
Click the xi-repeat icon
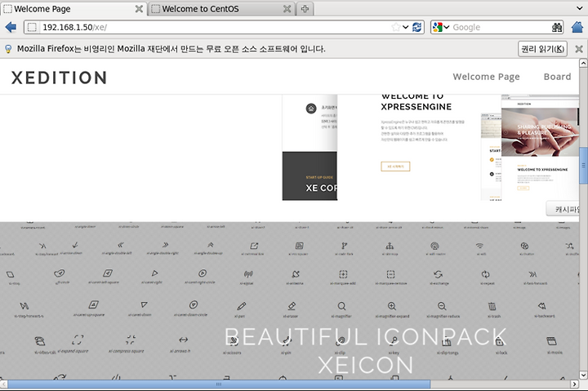[x=486, y=274]
